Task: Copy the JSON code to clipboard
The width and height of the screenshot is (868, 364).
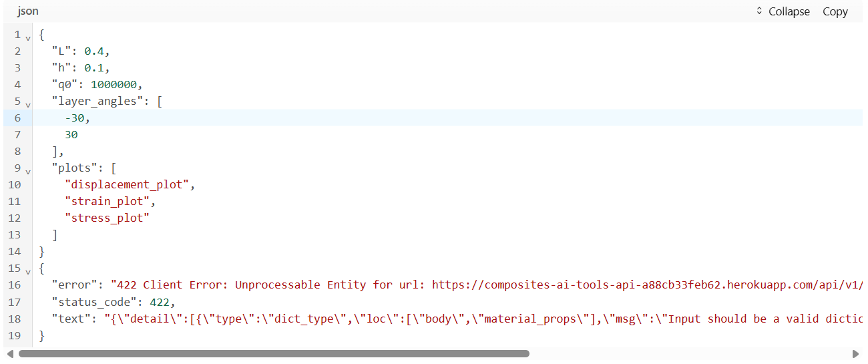Action: [835, 11]
